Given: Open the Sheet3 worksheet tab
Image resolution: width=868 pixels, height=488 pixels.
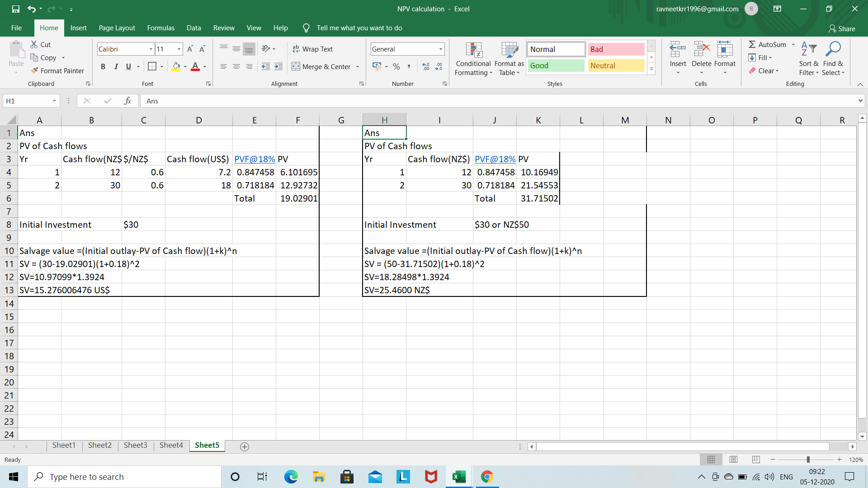Looking at the screenshot, I should coord(136,446).
